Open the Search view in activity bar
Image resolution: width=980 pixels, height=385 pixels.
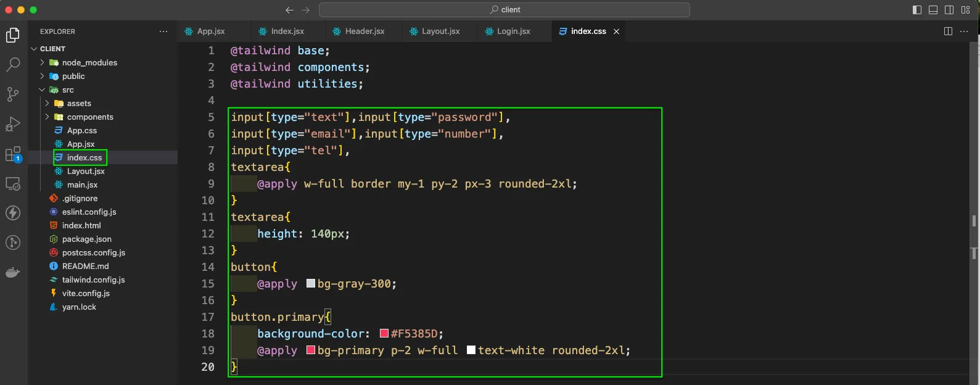tap(13, 65)
